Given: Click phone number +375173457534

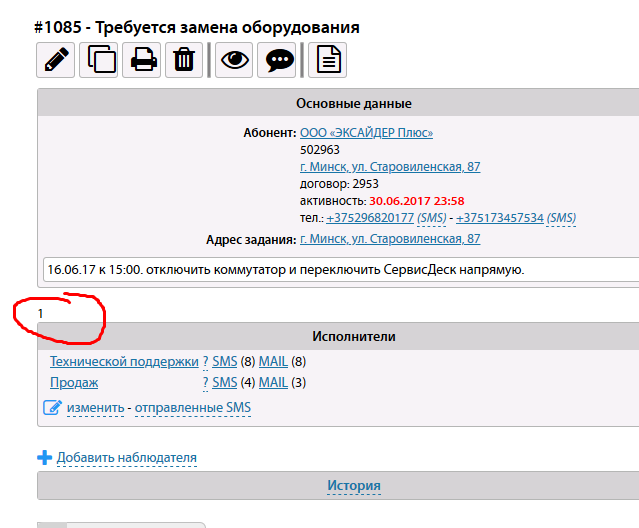Looking at the screenshot, I should click(500, 218).
